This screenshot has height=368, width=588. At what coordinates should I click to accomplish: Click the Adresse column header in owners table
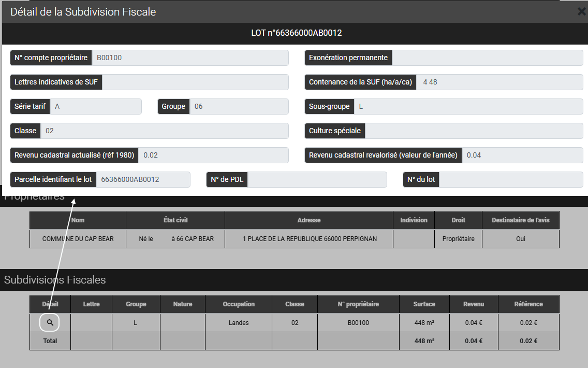(x=308, y=220)
